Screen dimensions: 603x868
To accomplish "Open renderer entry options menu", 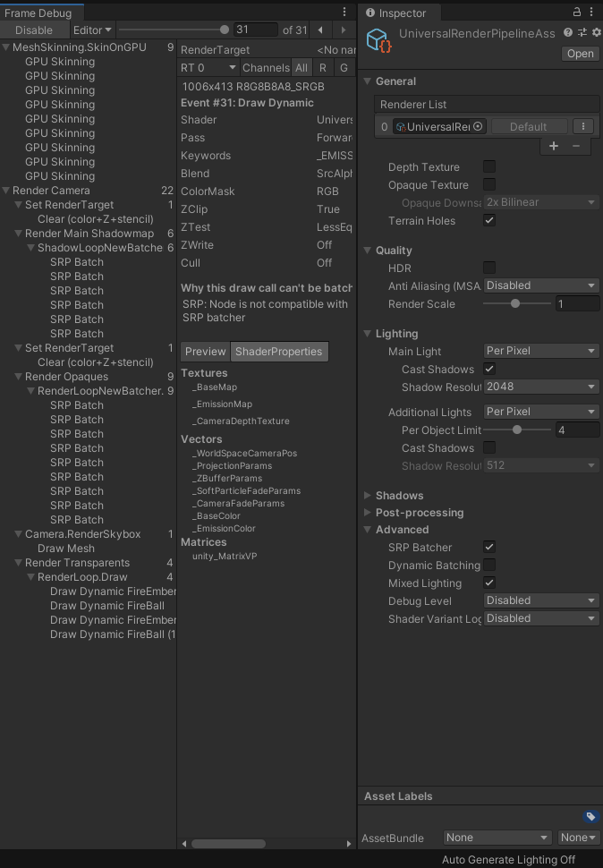I will 583,126.
